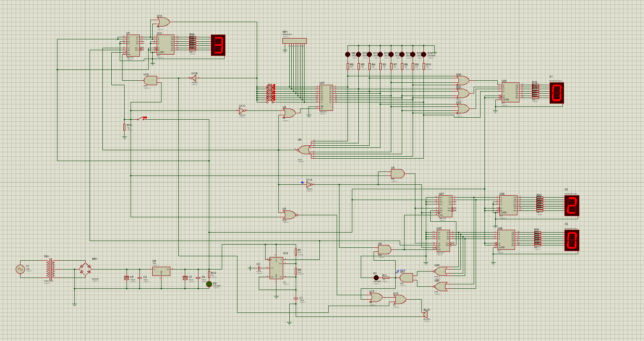Select the U41 AND gate

point(407,278)
